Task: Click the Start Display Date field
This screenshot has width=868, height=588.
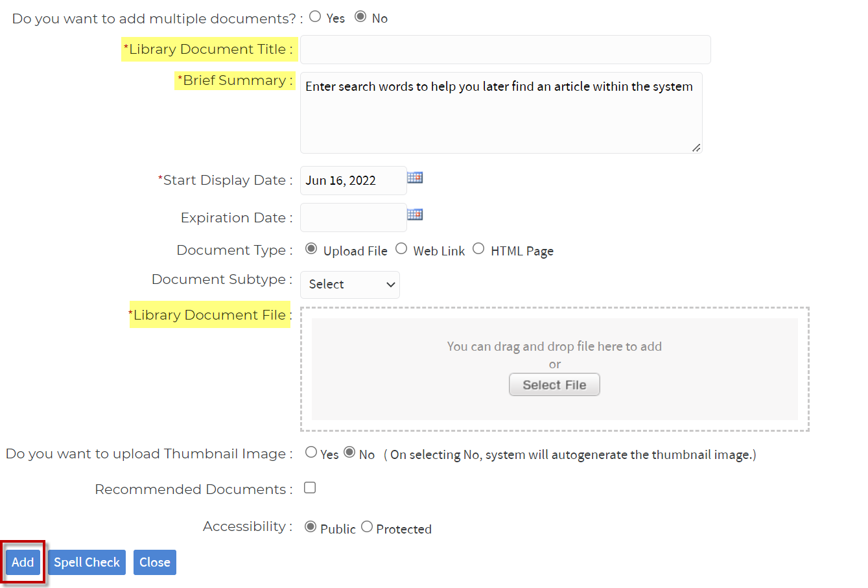Action: point(353,180)
